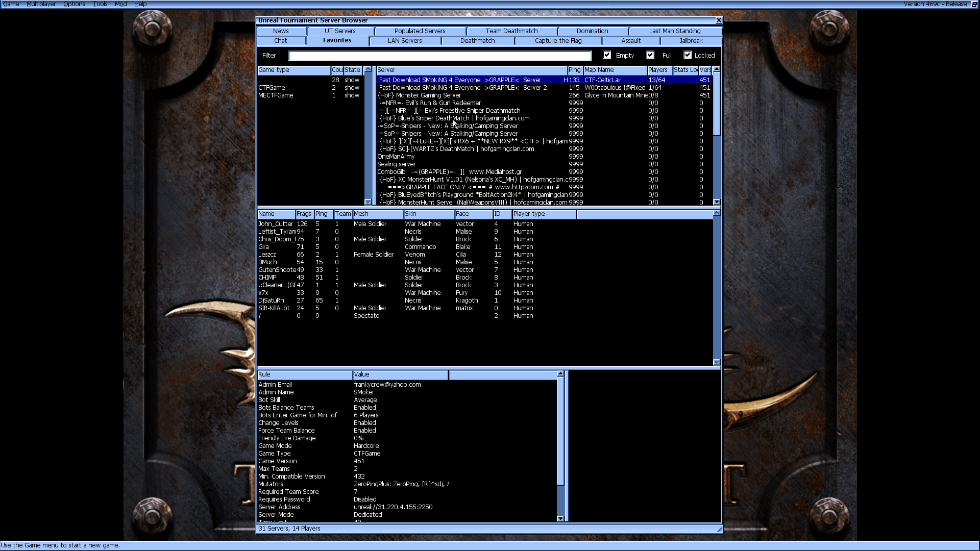Sort player list by Team header

(342, 214)
